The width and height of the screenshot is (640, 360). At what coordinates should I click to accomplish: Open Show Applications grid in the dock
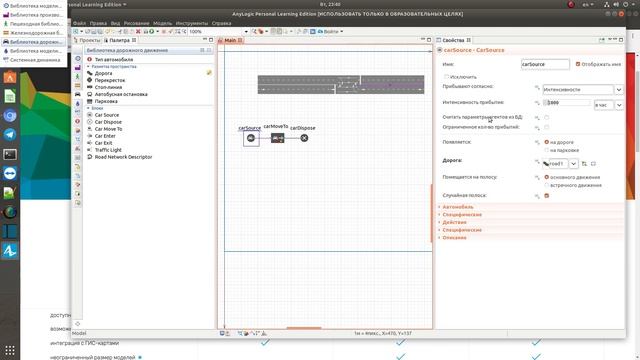tap(10, 350)
